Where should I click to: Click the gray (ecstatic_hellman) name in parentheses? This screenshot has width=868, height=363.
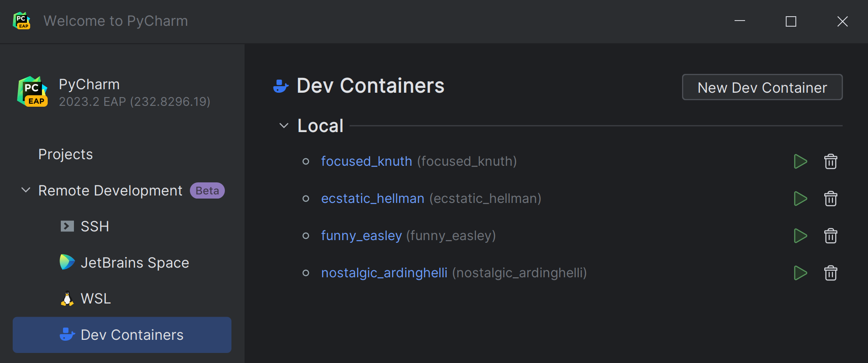pyautogui.click(x=485, y=199)
